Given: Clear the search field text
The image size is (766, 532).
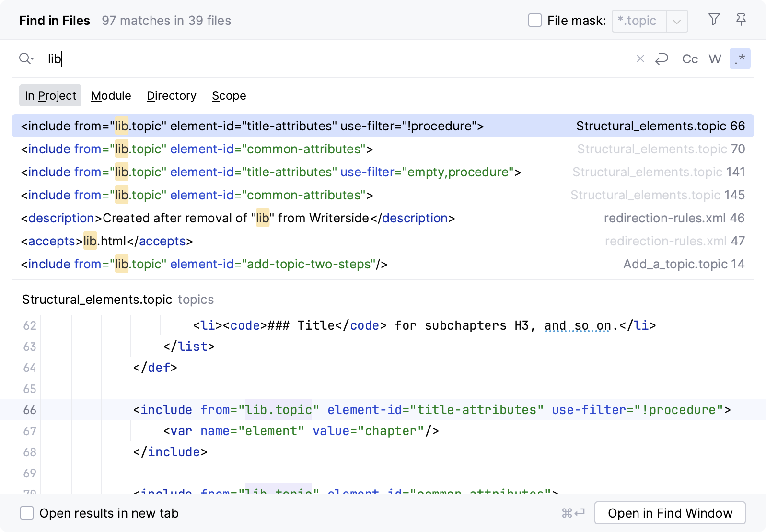Looking at the screenshot, I should (640, 59).
